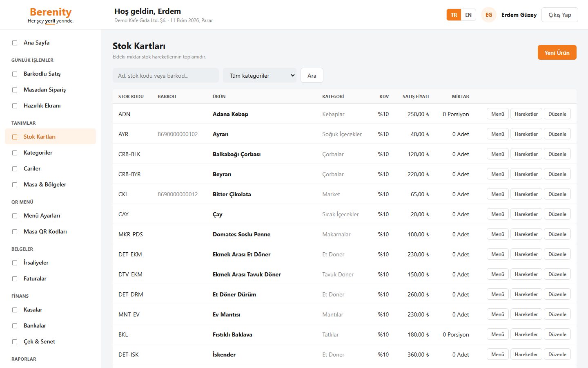
Task: Open Faturalar in the sidebar
Action: coord(51,278)
